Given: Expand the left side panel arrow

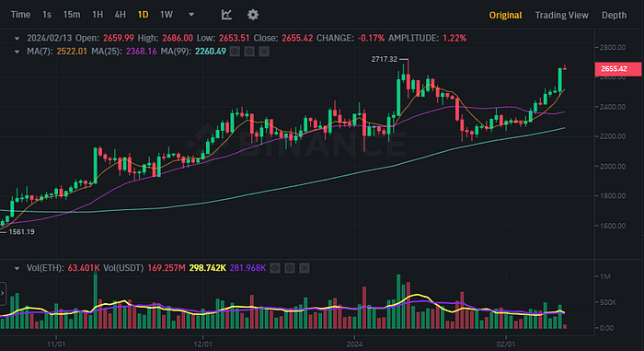Looking at the screenshot, I should pos(3,293).
